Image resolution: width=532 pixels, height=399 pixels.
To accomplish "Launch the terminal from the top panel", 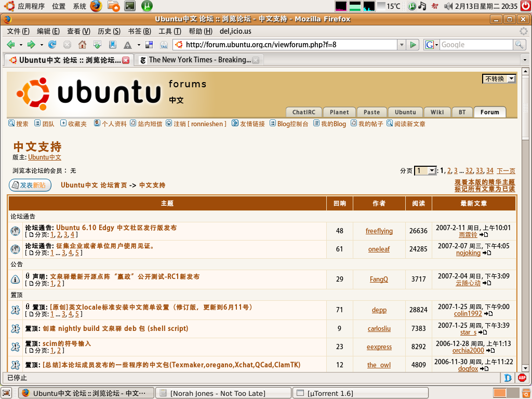I will 130,6.
